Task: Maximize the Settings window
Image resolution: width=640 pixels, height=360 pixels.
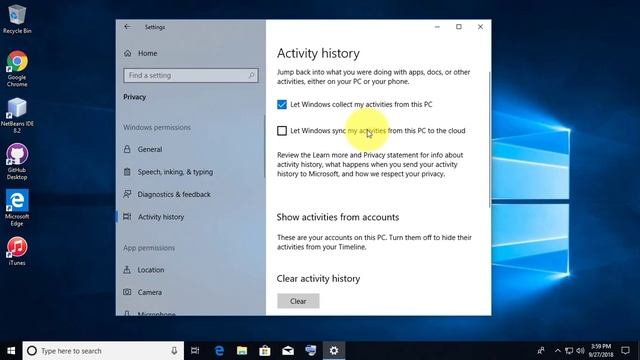Action: click(459, 27)
